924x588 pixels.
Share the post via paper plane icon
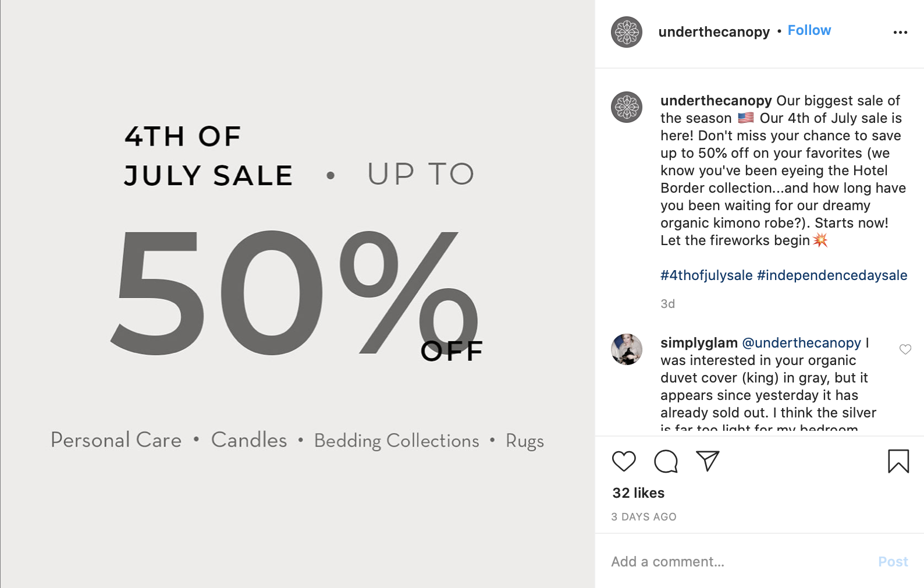[x=708, y=461]
